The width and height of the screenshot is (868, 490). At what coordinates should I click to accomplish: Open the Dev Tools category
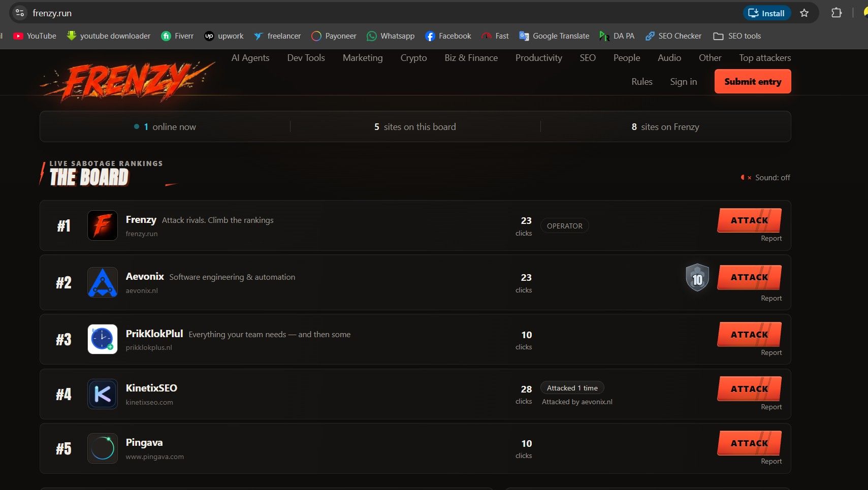(306, 58)
